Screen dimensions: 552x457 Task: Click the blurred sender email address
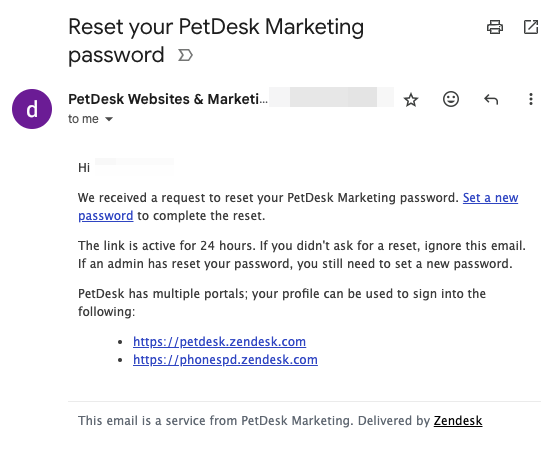point(331,97)
